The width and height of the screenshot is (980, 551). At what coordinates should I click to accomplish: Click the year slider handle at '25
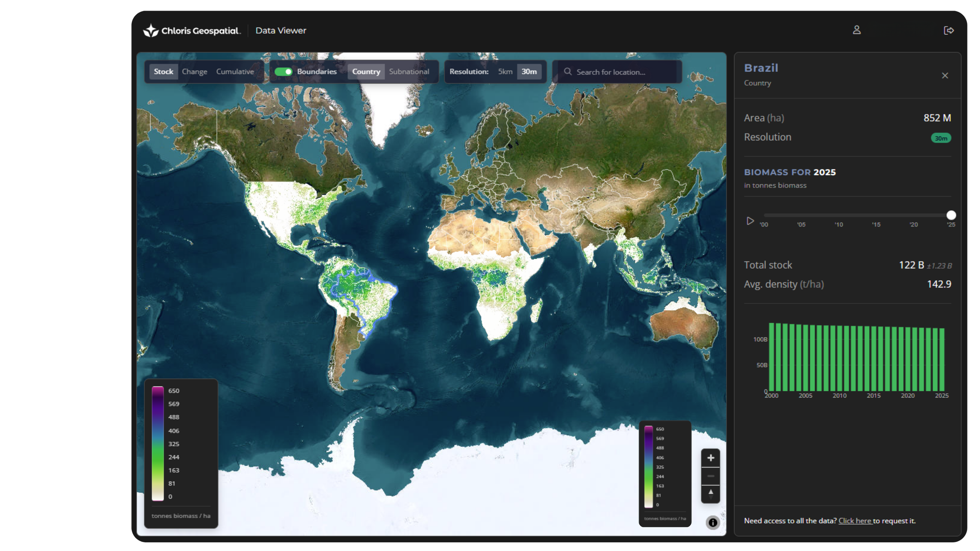[951, 215]
